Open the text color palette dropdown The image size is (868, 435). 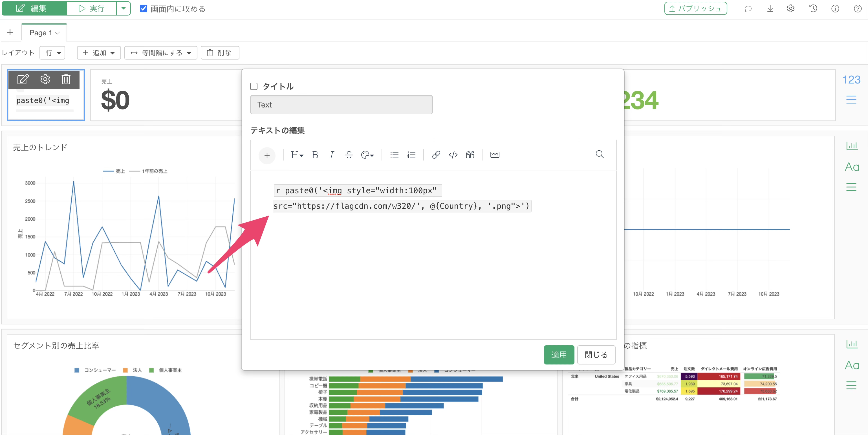tap(367, 155)
